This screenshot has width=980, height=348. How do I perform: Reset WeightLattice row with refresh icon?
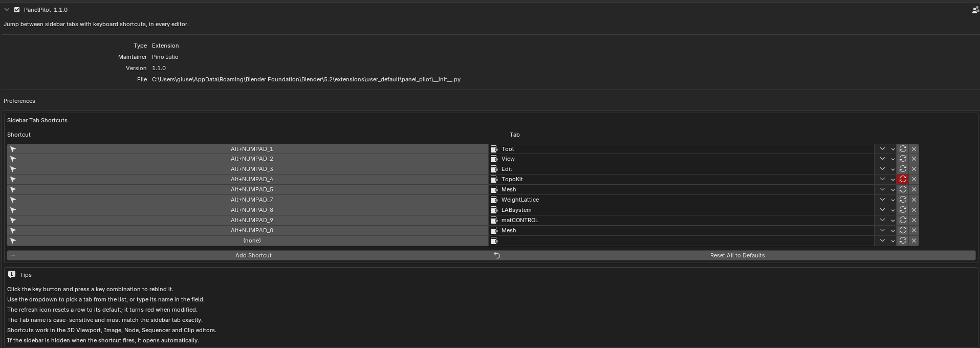point(903,200)
